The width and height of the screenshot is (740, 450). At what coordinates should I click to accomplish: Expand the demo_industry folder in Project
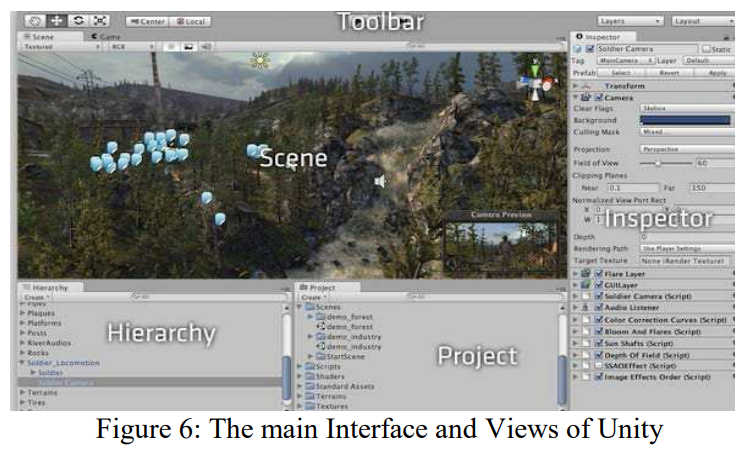310,336
